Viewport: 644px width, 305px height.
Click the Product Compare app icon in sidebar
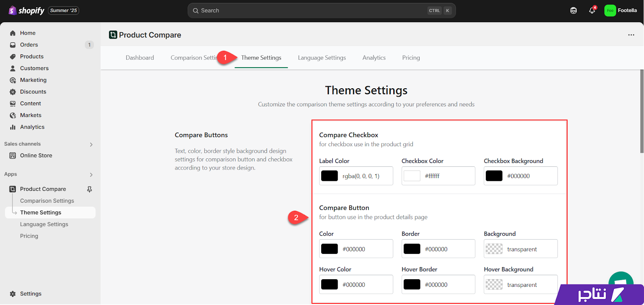click(13, 189)
